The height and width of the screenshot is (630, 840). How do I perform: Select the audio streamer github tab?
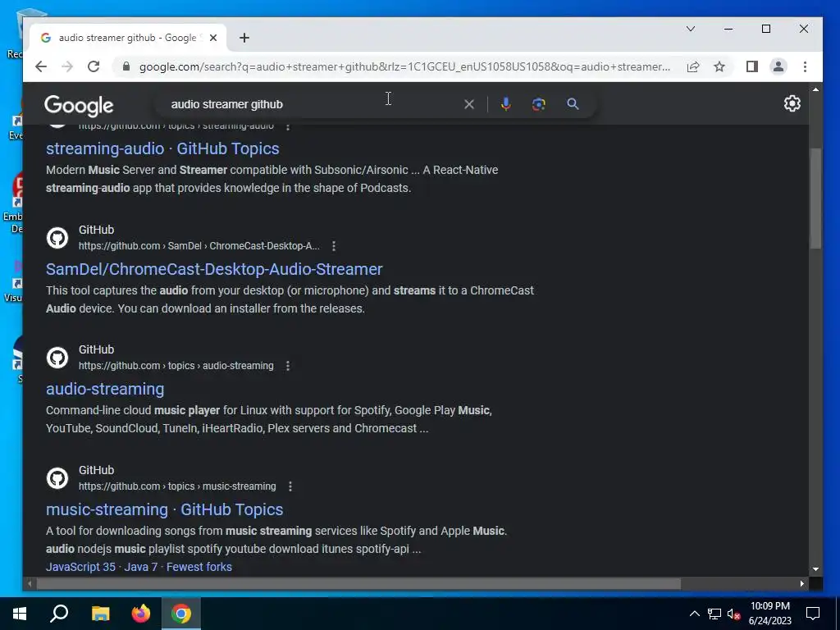coord(127,38)
